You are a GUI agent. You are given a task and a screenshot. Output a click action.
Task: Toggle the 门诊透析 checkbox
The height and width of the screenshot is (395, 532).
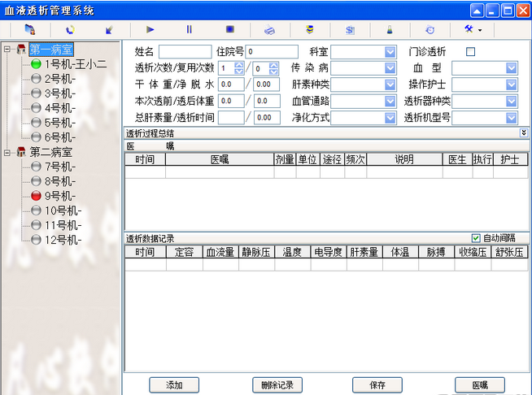click(470, 51)
